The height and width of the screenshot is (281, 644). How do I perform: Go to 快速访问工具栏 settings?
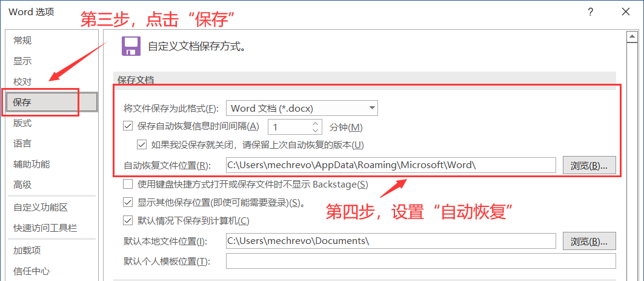pyautogui.click(x=45, y=228)
